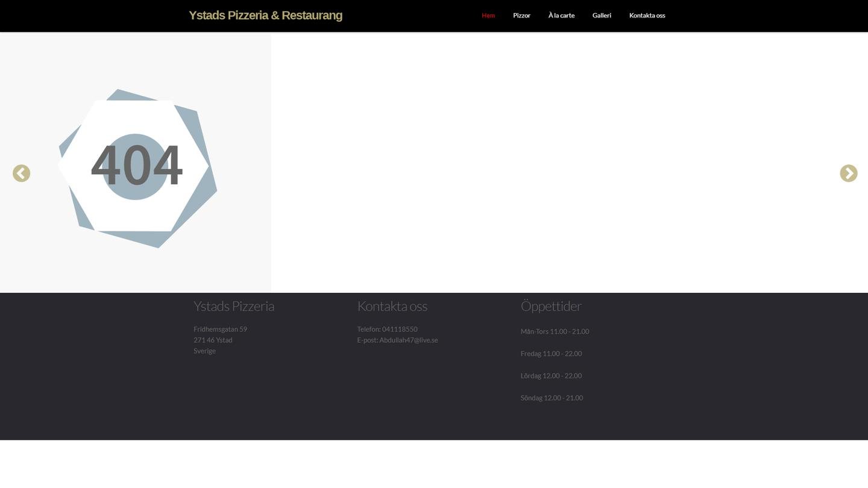Click the Mån-Tors 11.00 - 21.00 hours line

555,331
